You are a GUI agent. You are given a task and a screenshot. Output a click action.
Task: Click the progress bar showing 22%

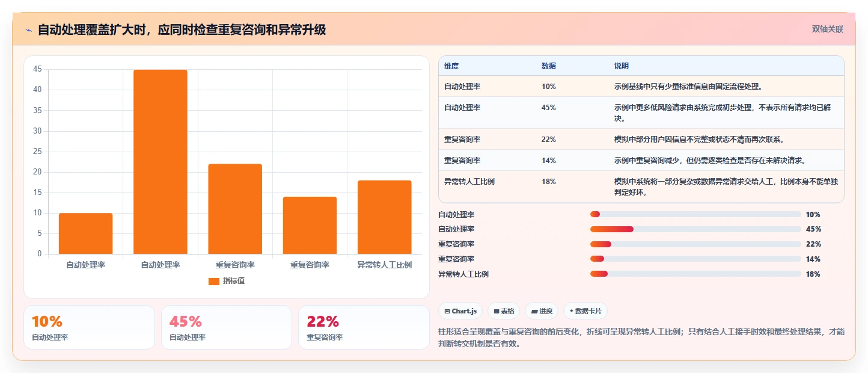point(695,244)
